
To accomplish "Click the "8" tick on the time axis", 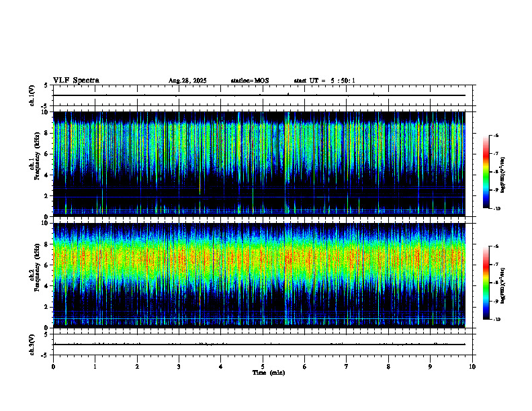I will point(388,367).
